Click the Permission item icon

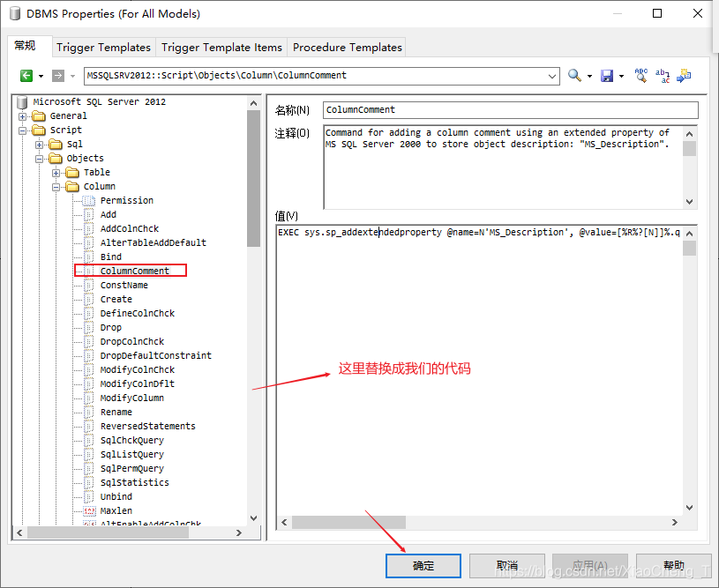click(x=89, y=201)
